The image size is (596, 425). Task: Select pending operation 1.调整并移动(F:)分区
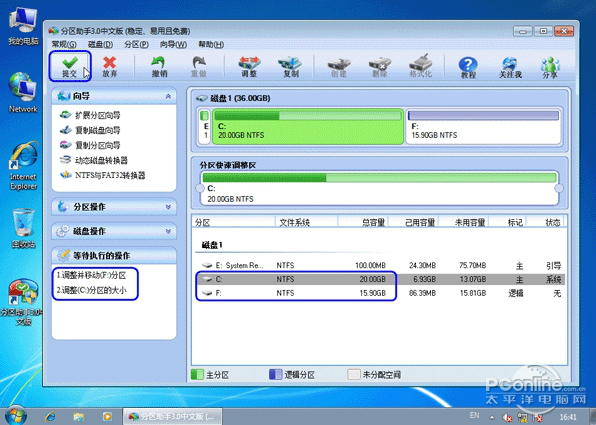coord(91,275)
